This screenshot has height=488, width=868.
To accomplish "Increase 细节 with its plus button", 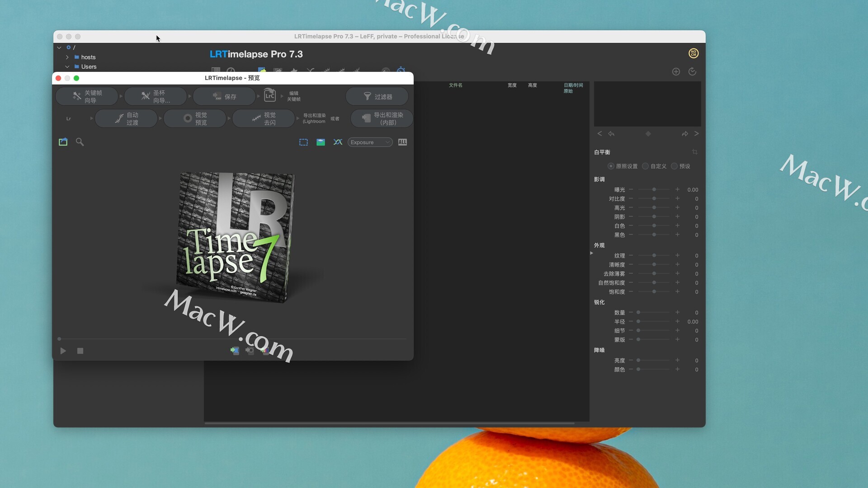I will coord(677,331).
